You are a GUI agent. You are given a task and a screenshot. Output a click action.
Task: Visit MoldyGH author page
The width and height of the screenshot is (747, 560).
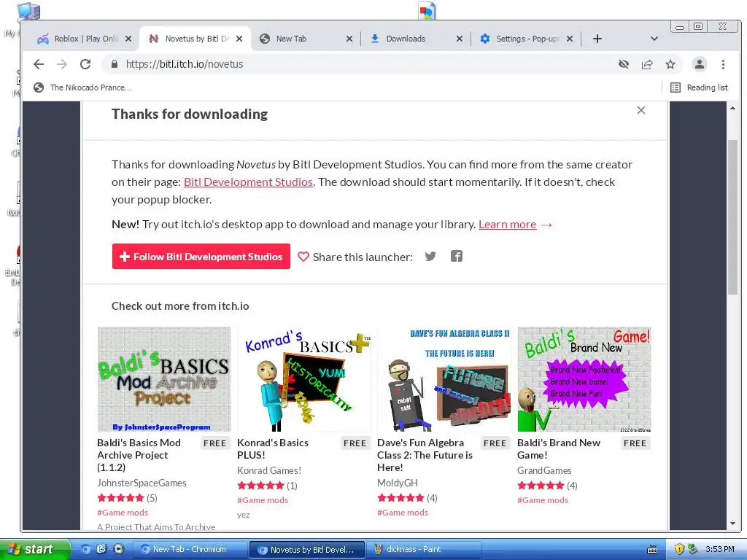[x=398, y=483]
